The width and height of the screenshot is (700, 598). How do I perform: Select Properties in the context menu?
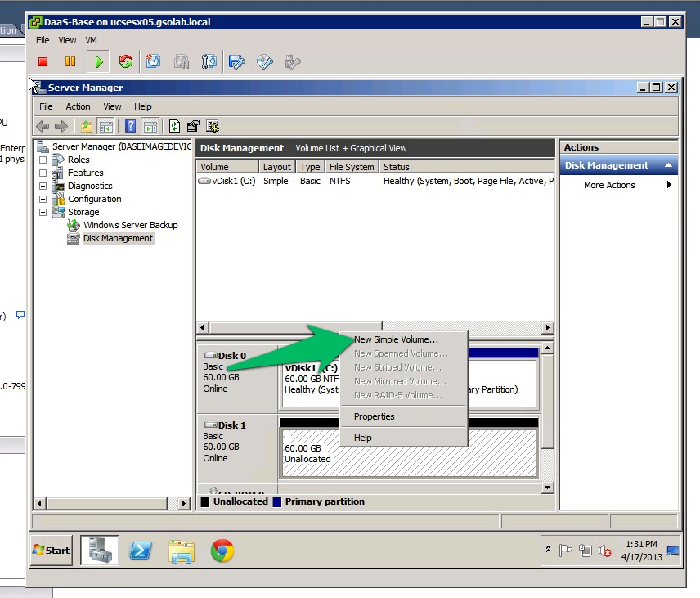click(404, 416)
